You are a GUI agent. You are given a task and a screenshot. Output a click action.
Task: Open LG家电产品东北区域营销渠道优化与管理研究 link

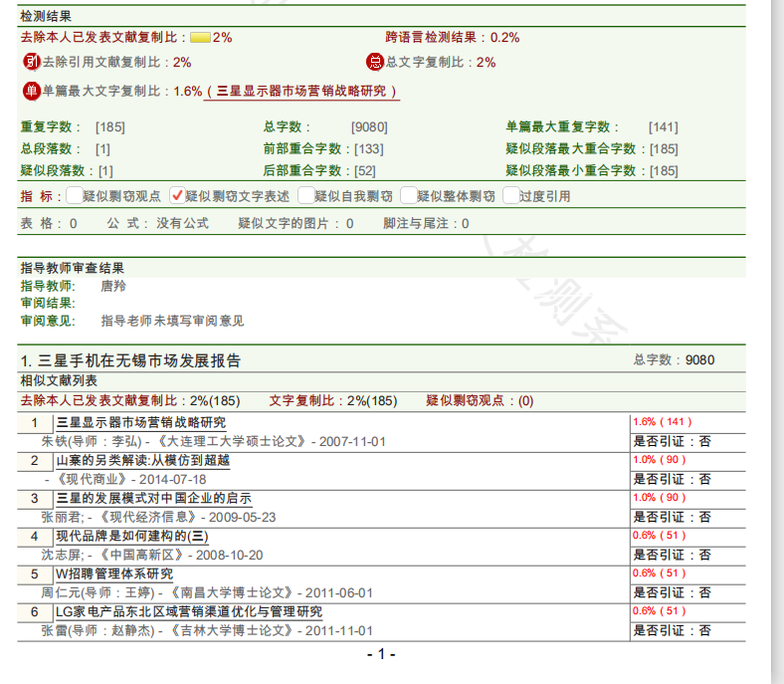tap(189, 612)
